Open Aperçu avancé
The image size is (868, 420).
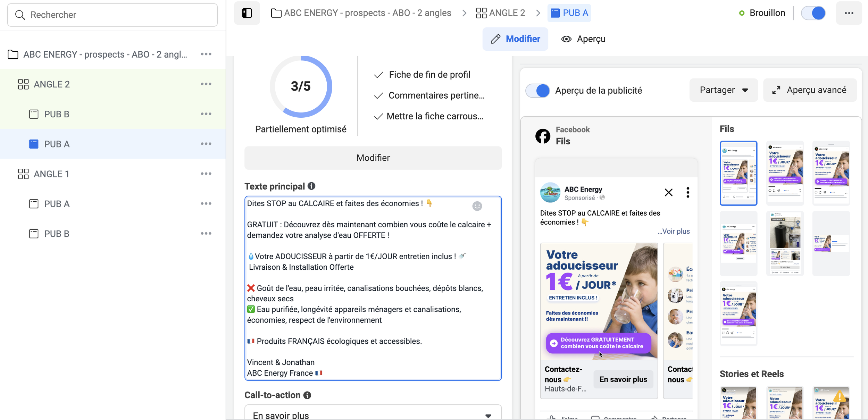pyautogui.click(x=810, y=90)
